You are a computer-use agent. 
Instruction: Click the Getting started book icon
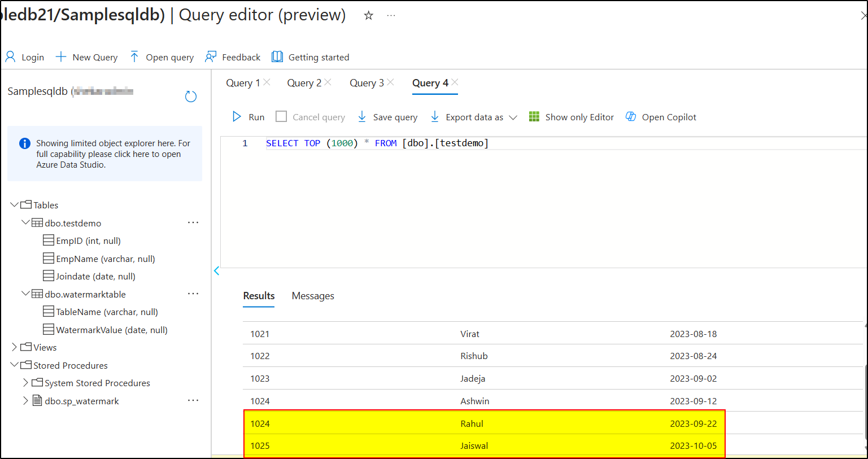point(277,56)
